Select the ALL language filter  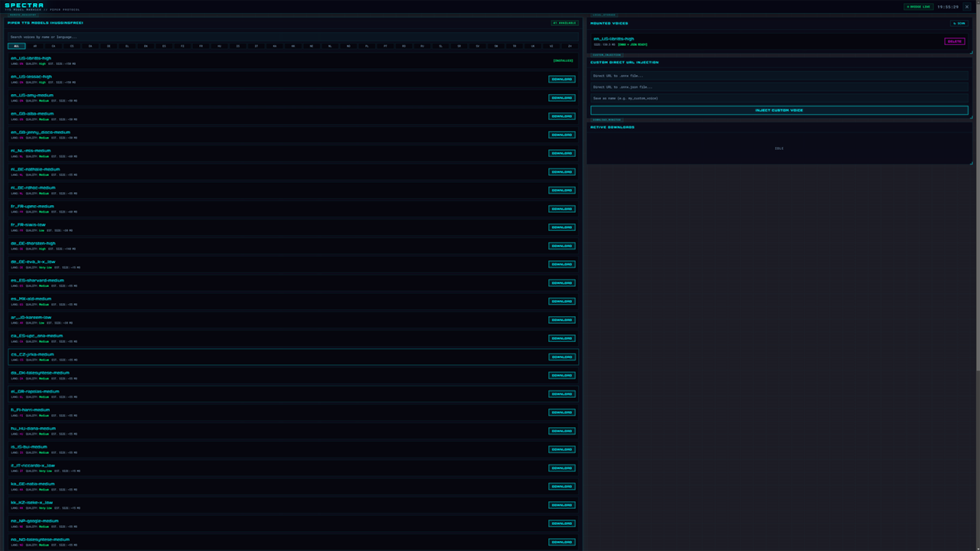click(x=17, y=46)
